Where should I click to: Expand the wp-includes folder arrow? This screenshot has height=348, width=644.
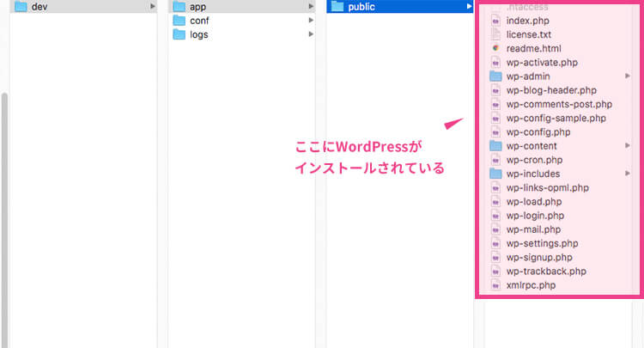click(628, 174)
